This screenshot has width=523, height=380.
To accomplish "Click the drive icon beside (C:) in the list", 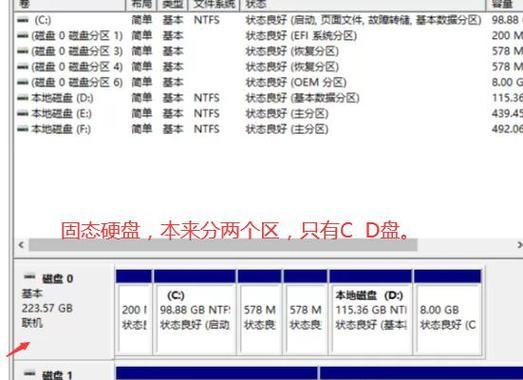I will [x=23, y=20].
